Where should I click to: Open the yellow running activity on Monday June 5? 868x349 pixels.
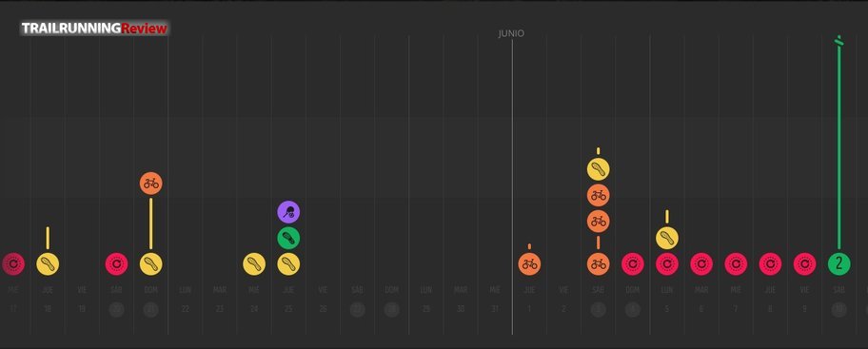pyautogui.click(x=667, y=239)
